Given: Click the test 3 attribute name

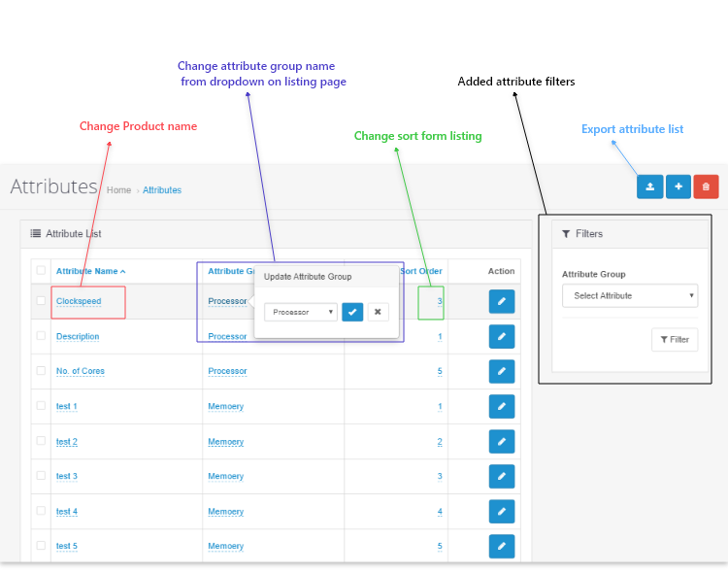Looking at the screenshot, I should 66,476.
